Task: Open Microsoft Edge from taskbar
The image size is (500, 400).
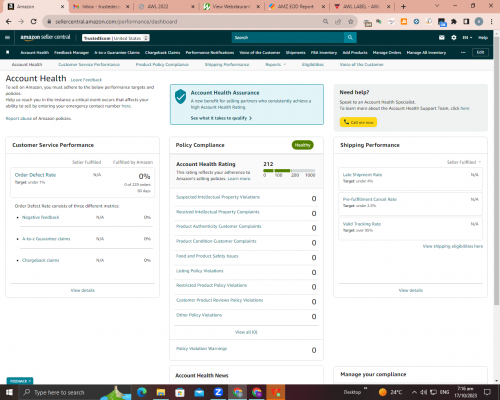Action: click(142, 392)
